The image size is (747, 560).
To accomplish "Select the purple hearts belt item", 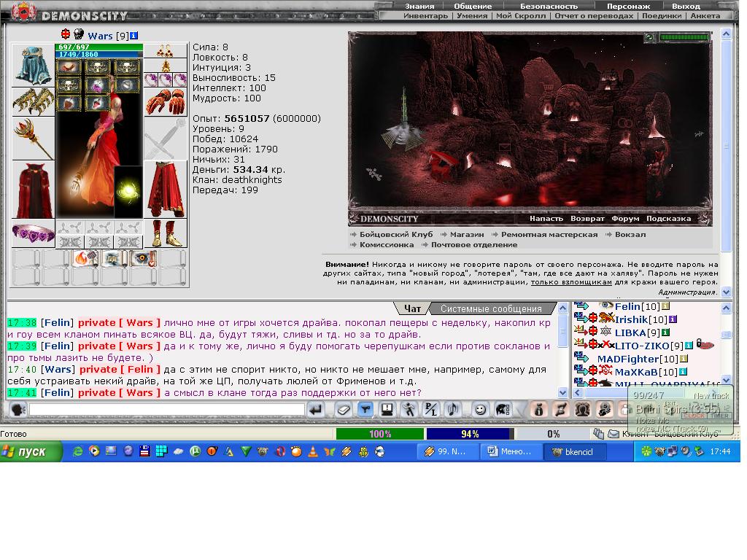I will coord(33,233).
